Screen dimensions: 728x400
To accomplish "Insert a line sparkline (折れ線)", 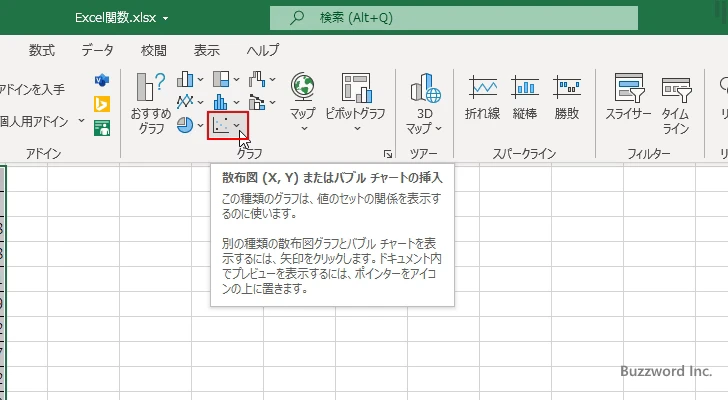I will coord(482,98).
